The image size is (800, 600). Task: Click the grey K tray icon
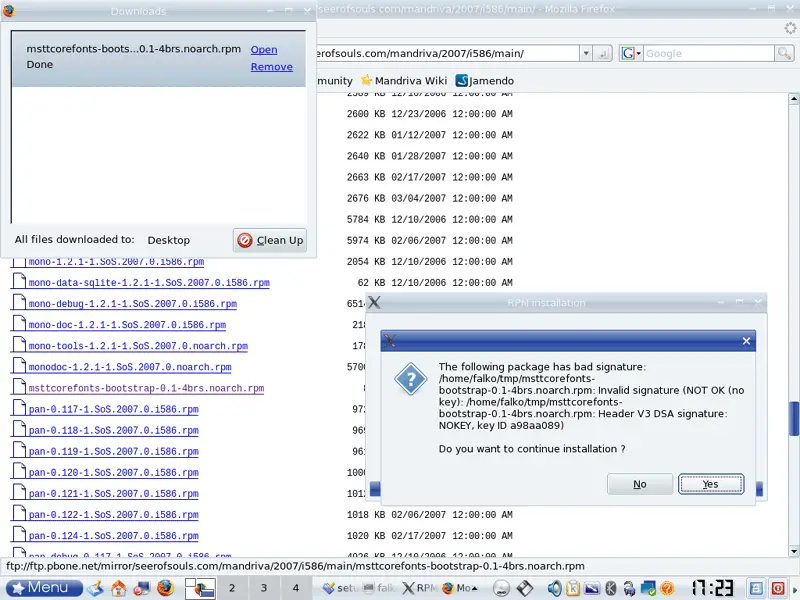611,588
